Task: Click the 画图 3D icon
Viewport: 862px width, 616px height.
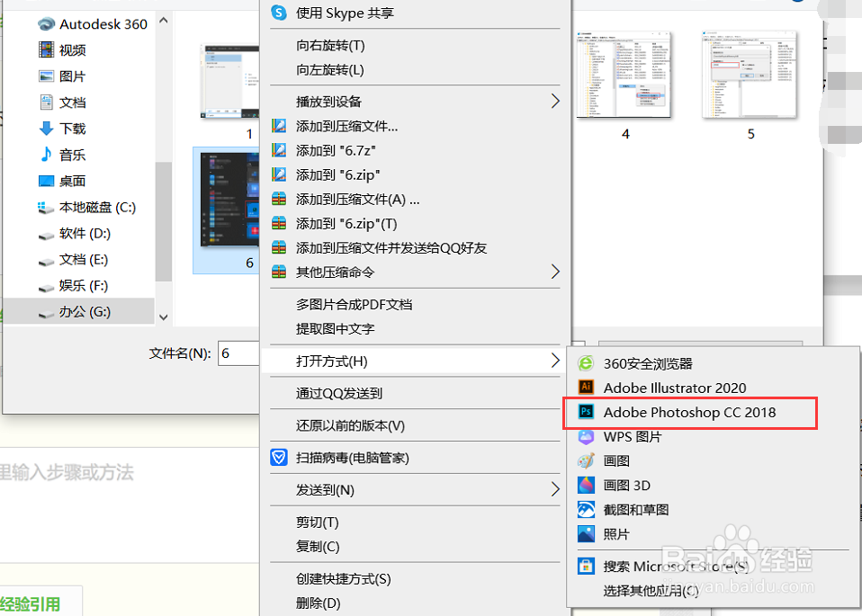Action: tap(586, 485)
